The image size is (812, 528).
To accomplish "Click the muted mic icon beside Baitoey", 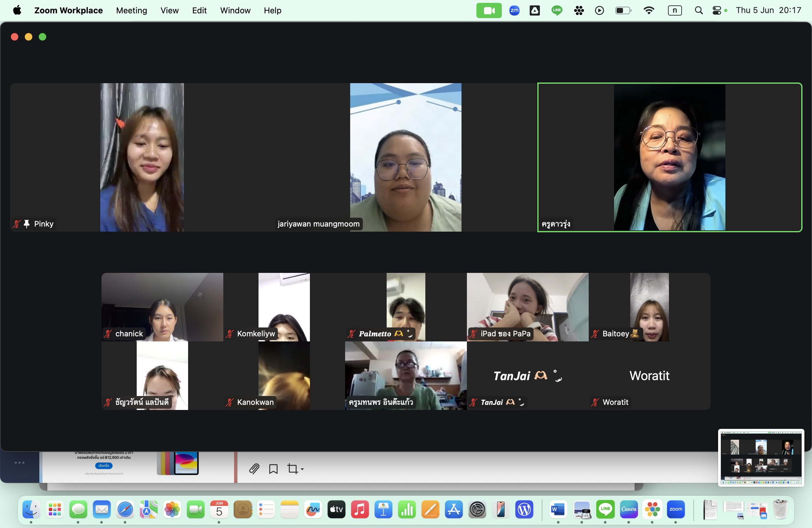I will (595, 333).
